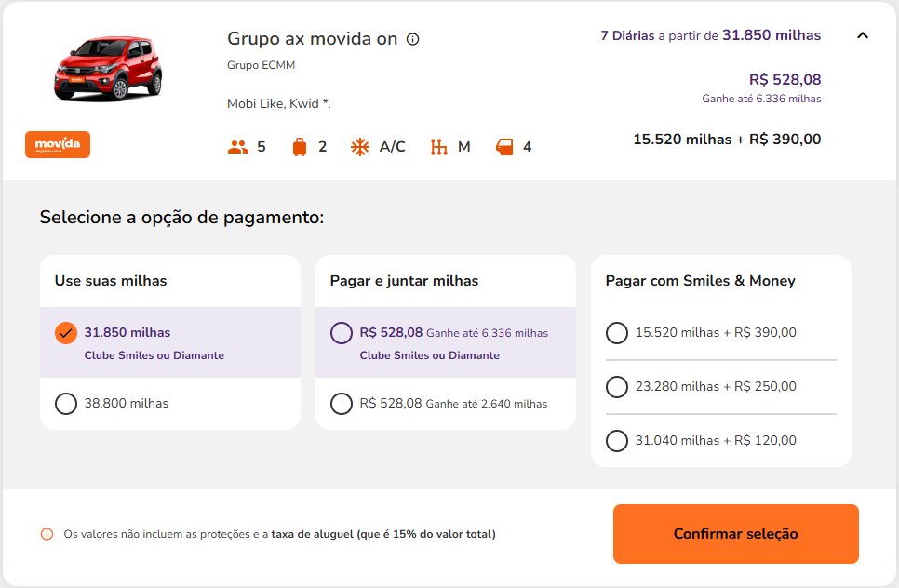This screenshot has height=588, width=899.
Task: Click the Movida brand logo
Action: [x=58, y=144]
